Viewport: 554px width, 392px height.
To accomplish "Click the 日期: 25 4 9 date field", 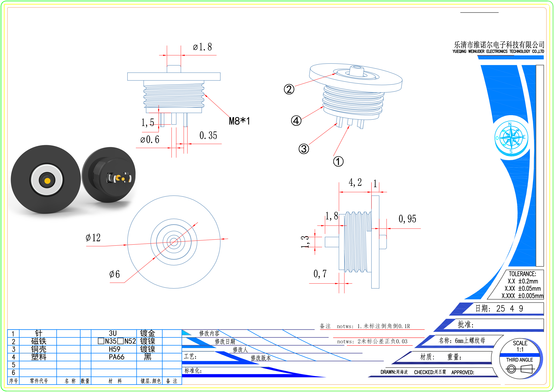I will tap(499, 308).
